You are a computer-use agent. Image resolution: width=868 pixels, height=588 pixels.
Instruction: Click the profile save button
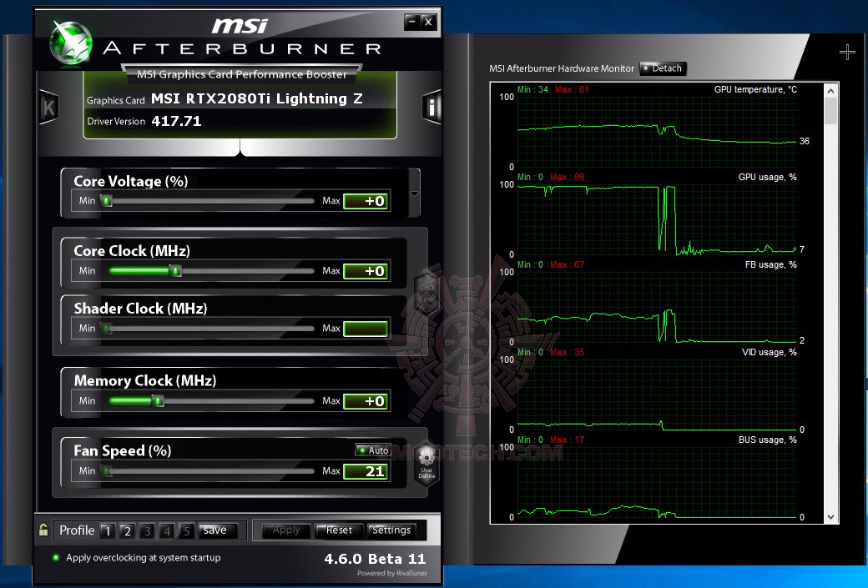pos(218,530)
